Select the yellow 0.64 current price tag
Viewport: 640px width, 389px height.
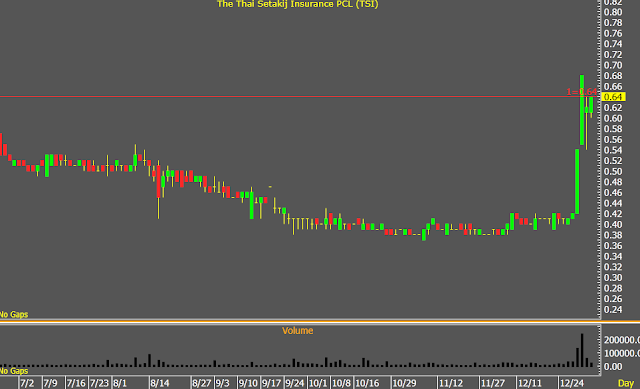point(613,97)
